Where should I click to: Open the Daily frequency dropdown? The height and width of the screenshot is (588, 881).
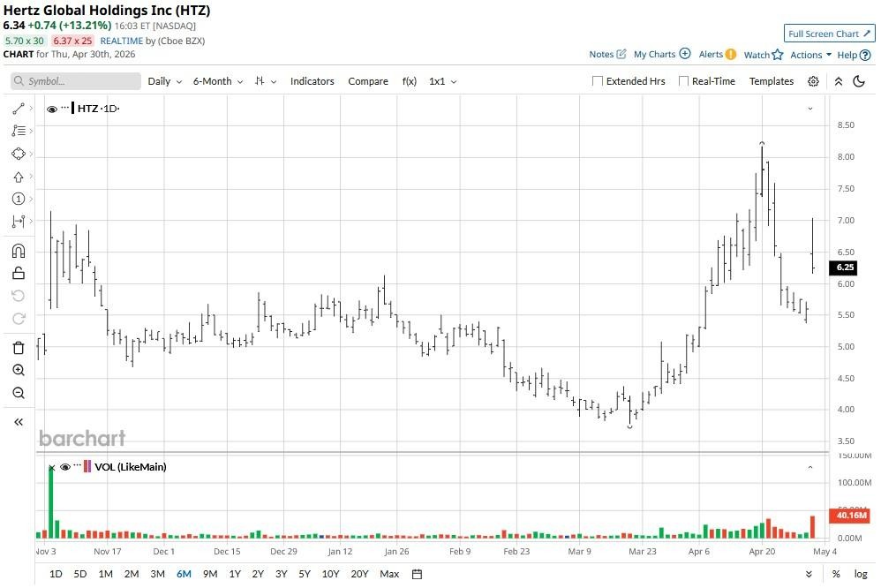tap(164, 81)
